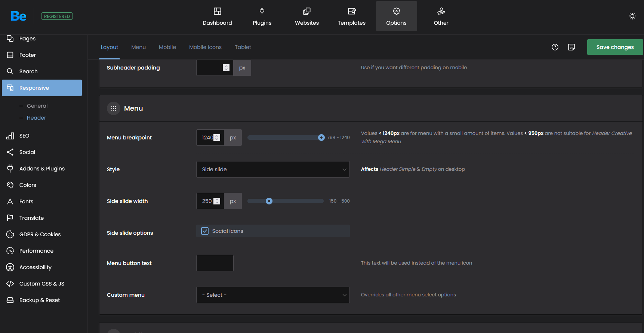
Task: Open the Websites section
Action: [x=307, y=16]
